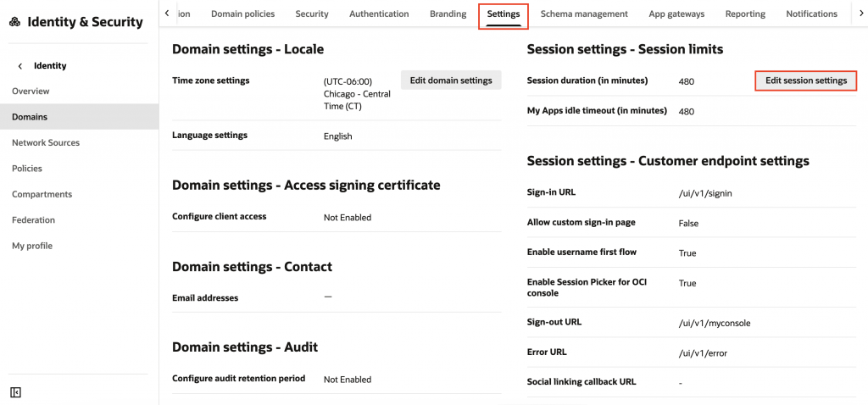The image size is (868, 405).
Task: Click the Identity & Security cloud icon
Action: [15, 22]
